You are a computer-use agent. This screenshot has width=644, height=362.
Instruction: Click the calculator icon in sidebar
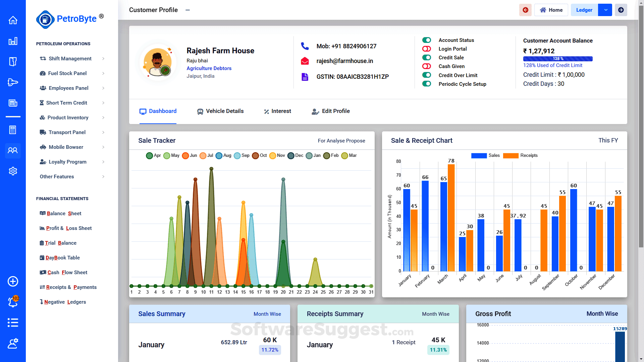[13, 130]
